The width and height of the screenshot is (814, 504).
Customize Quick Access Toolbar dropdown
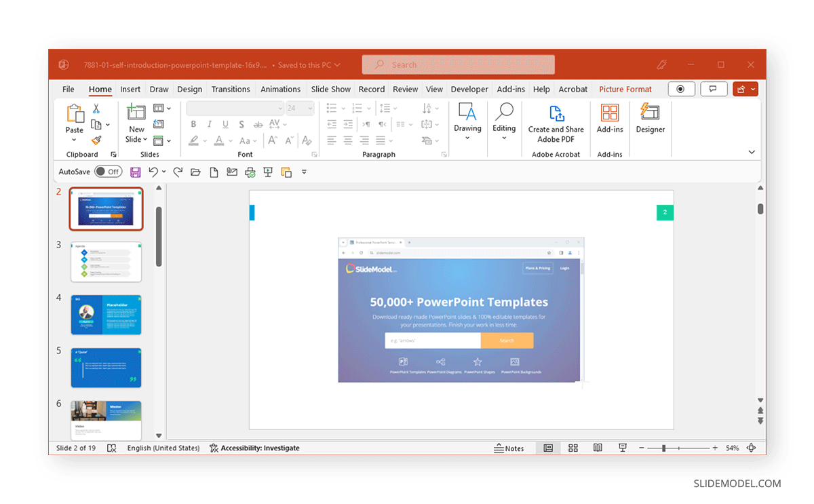[304, 172]
